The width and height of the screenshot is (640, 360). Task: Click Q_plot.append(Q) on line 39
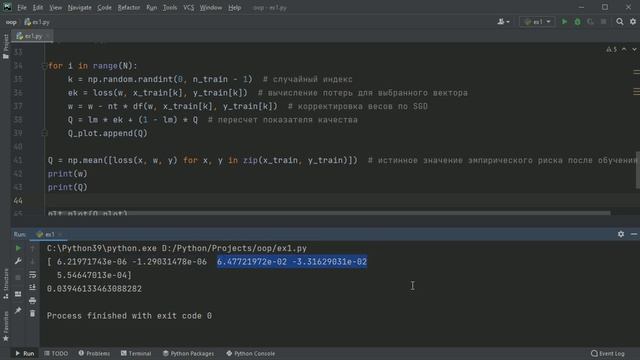(x=107, y=133)
